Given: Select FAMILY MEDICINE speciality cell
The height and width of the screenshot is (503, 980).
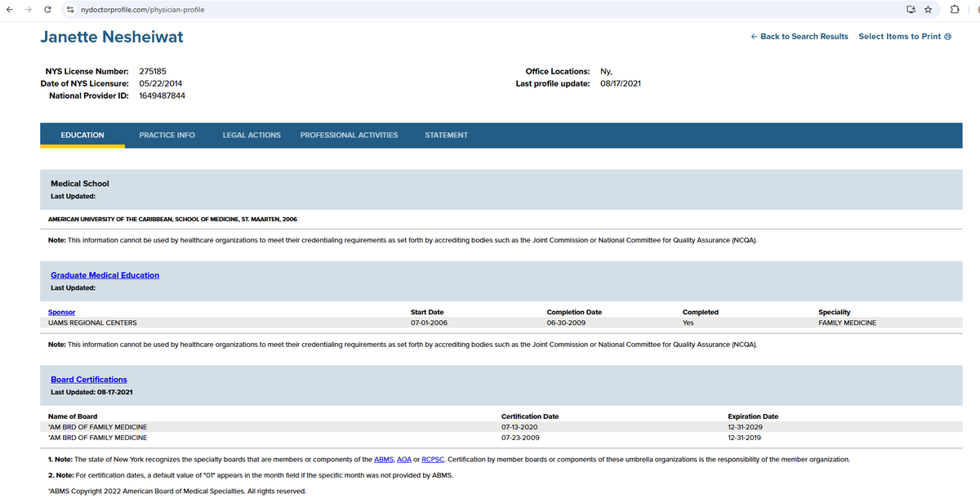Looking at the screenshot, I should pyautogui.click(x=847, y=323).
